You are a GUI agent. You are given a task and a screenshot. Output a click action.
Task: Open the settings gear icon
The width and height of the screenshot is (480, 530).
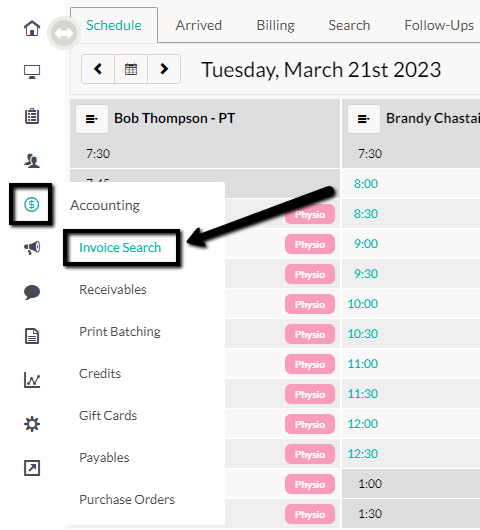32,424
